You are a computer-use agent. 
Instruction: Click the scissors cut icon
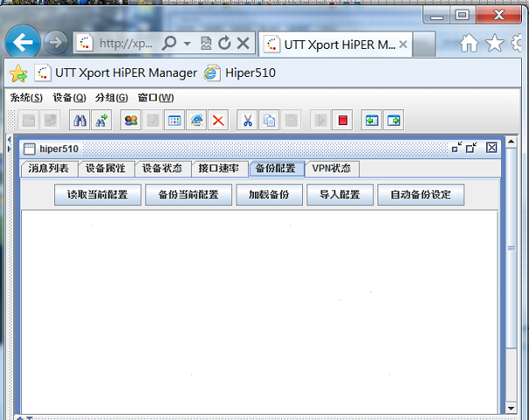click(x=247, y=120)
